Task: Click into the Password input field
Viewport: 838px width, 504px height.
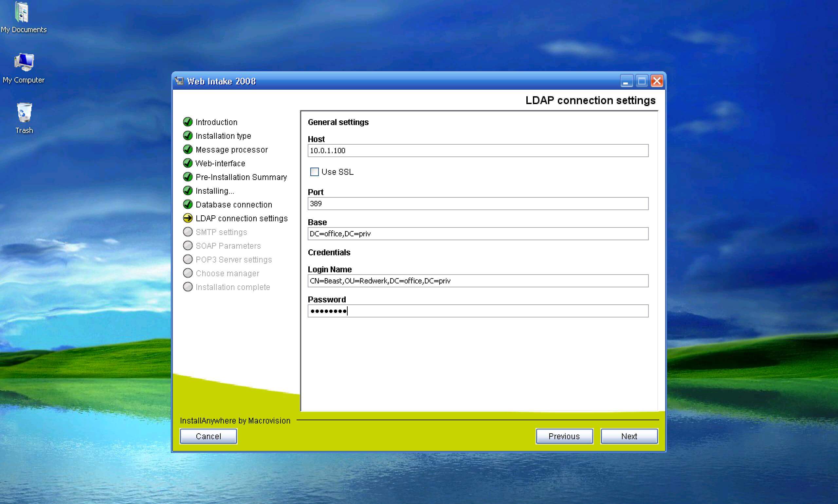Action: click(478, 311)
